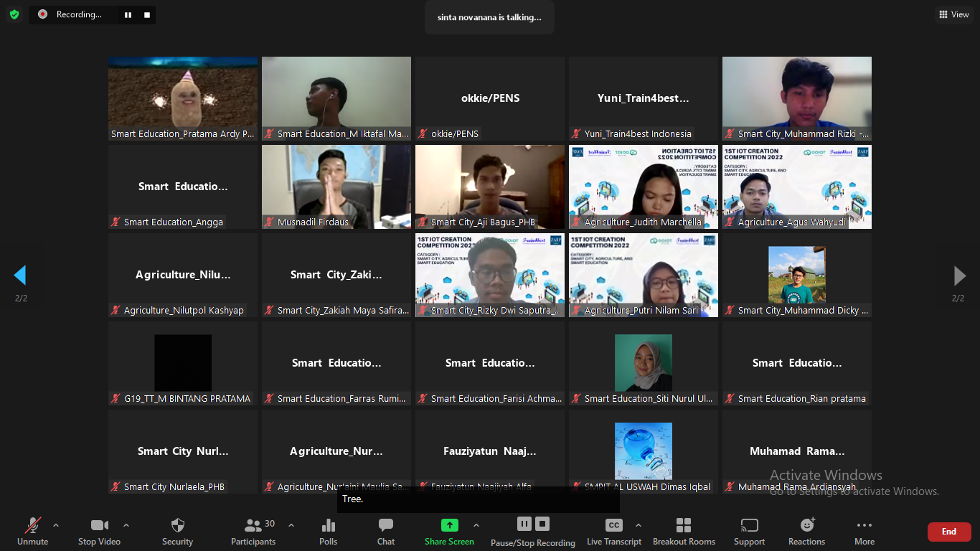Open the Polls icon
This screenshot has width=980, height=551.
(x=329, y=531)
